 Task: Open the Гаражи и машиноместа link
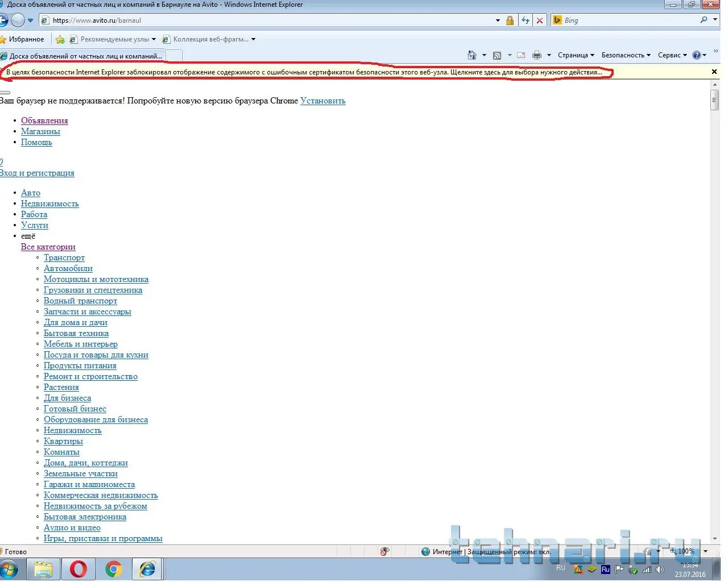coord(89,484)
